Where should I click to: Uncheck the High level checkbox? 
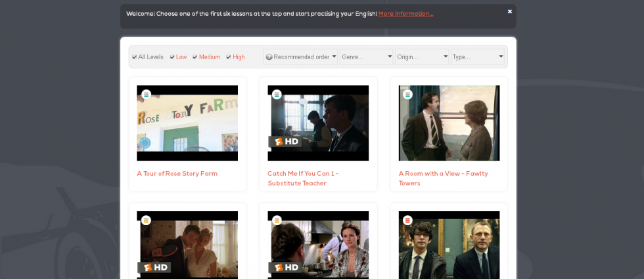click(x=229, y=57)
